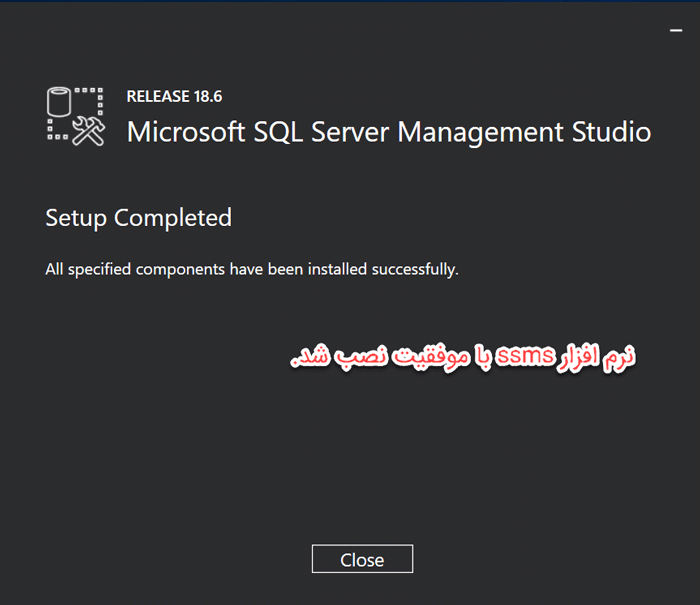The image size is (700, 605).
Task: Click the word Completed in the heading
Action: pos(173,218)
